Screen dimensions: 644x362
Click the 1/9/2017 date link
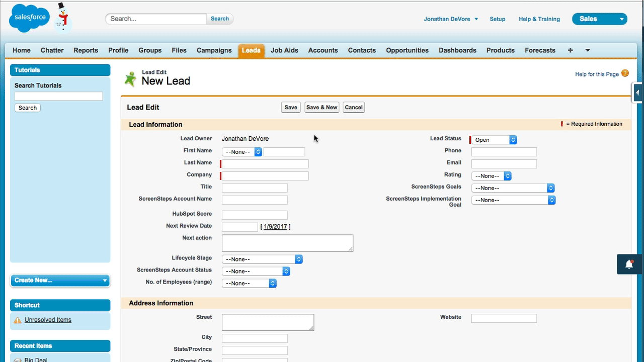coord(275,227)
